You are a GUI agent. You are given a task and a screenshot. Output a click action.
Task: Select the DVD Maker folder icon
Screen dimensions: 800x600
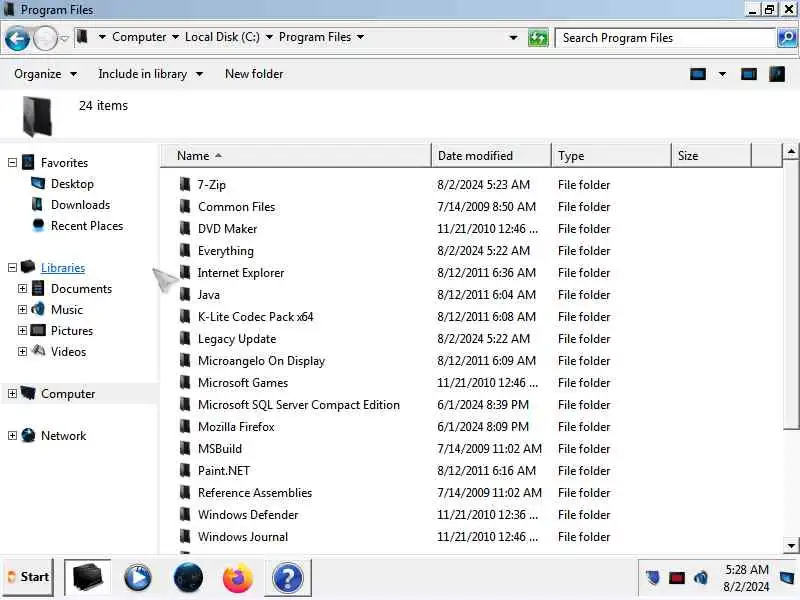[x=185, y=228]
